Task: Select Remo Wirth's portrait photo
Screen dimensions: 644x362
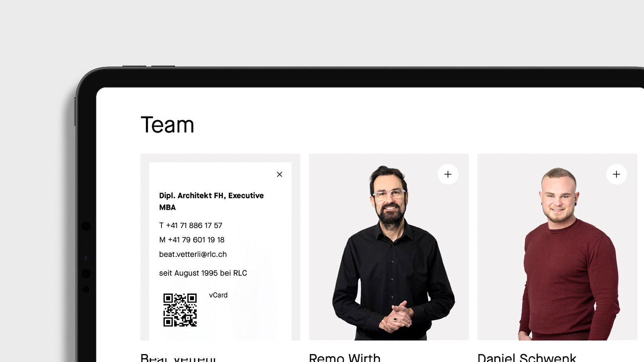Action: pyautogui.click(x=389, y=247)
